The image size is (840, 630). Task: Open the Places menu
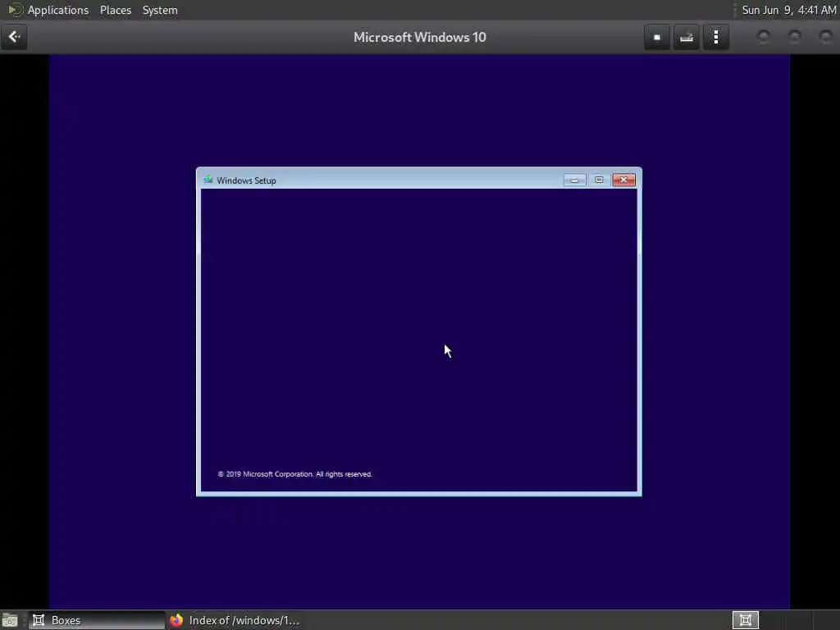pos(115,10)
